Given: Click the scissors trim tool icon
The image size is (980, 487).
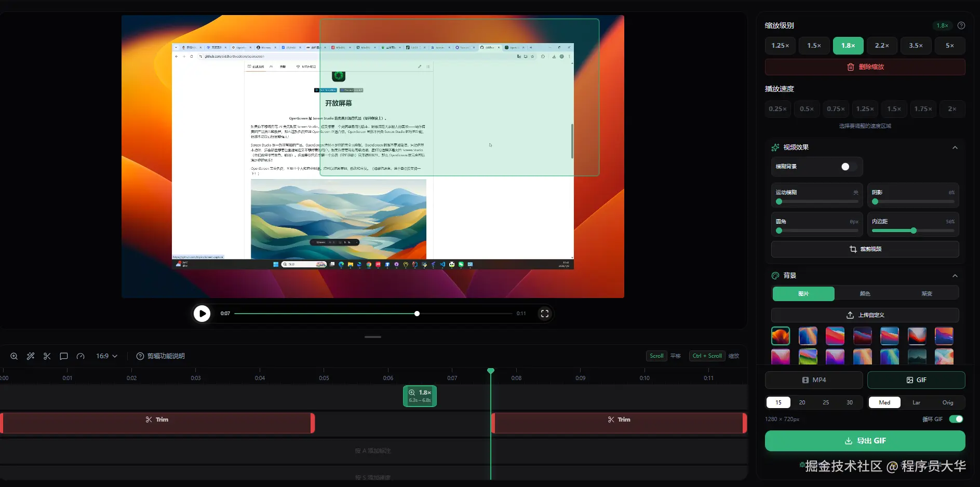Looking at the screenshot, I should [47, 356].
